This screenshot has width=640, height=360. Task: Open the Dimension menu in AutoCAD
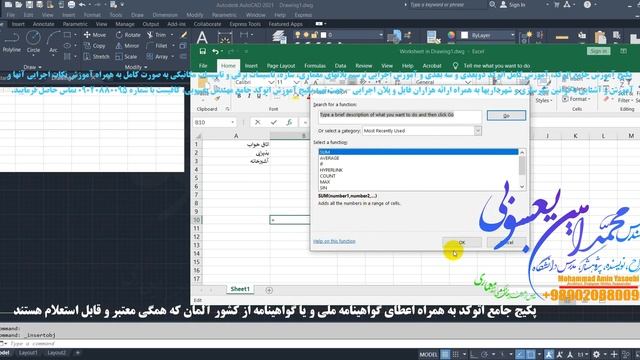(164, 15)
